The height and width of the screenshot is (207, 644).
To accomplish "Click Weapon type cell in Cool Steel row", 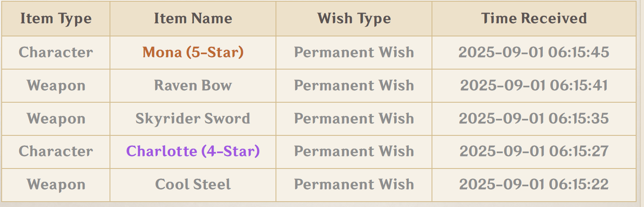I will [x=56, y=185].
